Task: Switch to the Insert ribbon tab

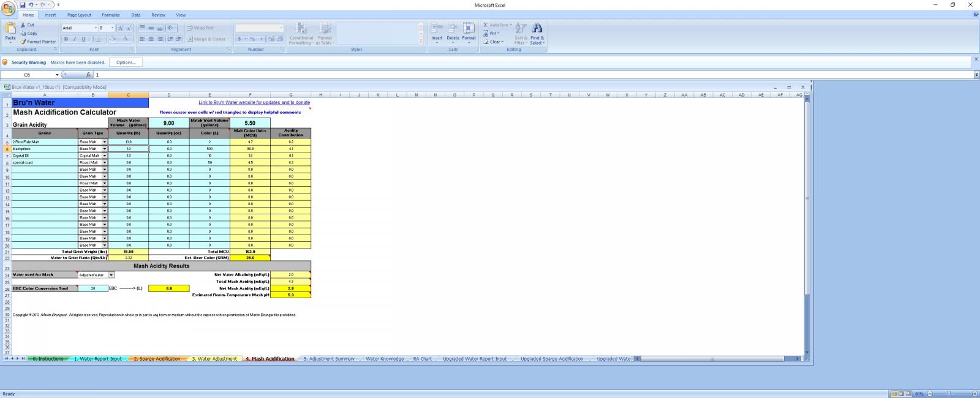Action: click(x=50, y=15)
